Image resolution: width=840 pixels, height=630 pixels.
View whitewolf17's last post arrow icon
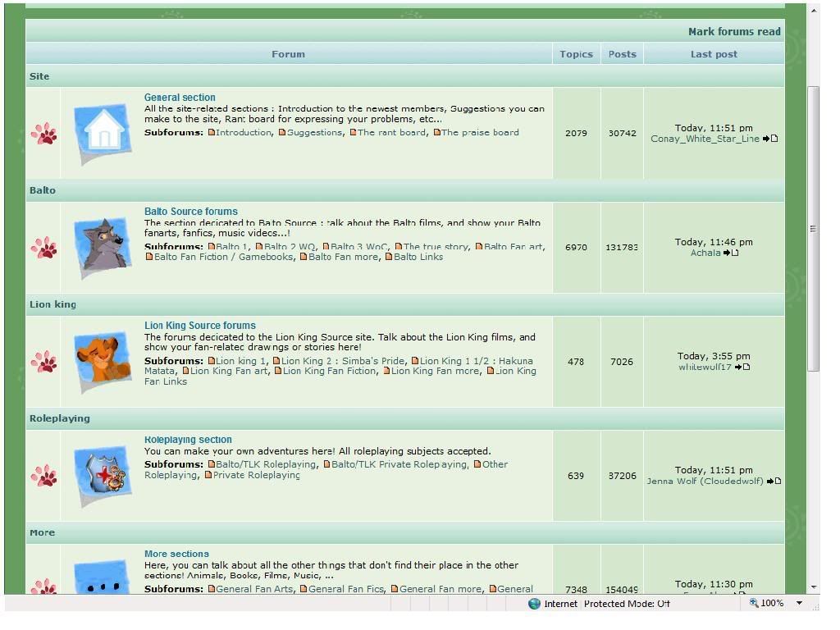[742, 367]
